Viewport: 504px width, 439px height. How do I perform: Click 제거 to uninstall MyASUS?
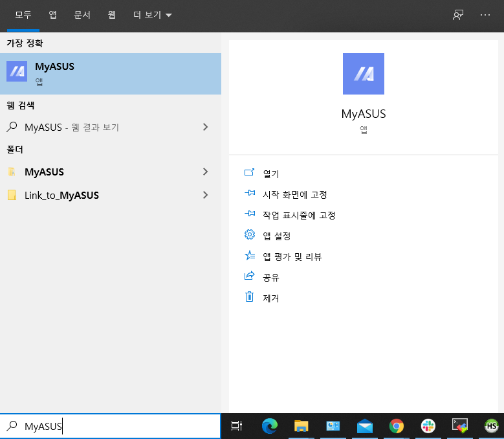[271, 298]
